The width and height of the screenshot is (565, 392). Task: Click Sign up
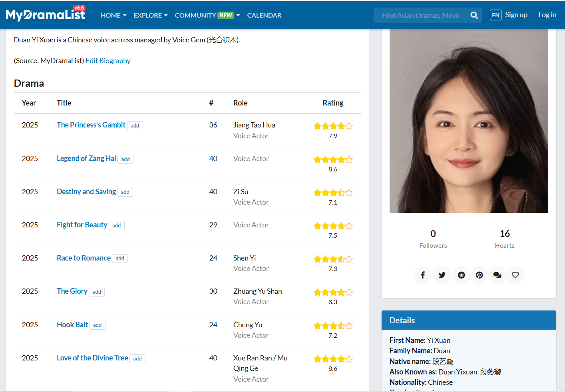pyautogui.click(x=516, y=15)
